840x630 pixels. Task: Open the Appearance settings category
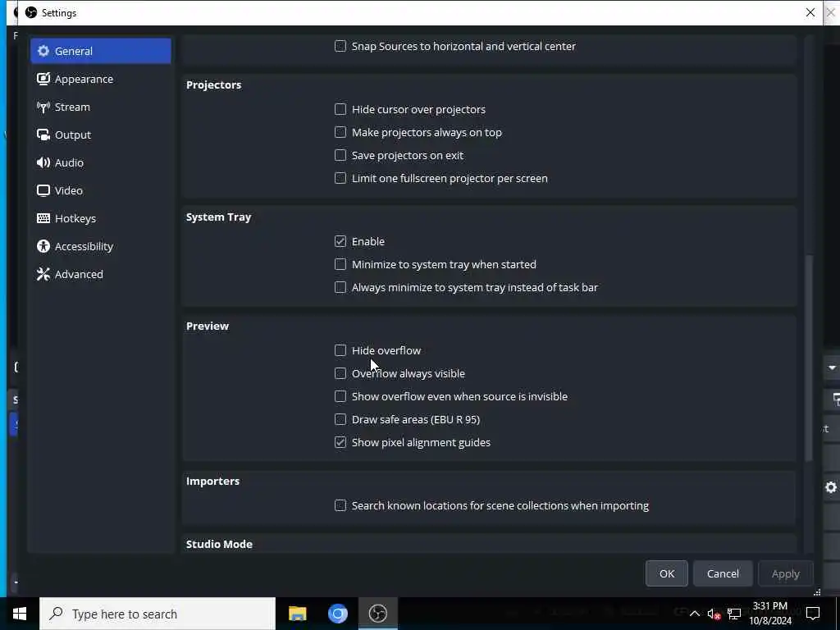point(101,79)
